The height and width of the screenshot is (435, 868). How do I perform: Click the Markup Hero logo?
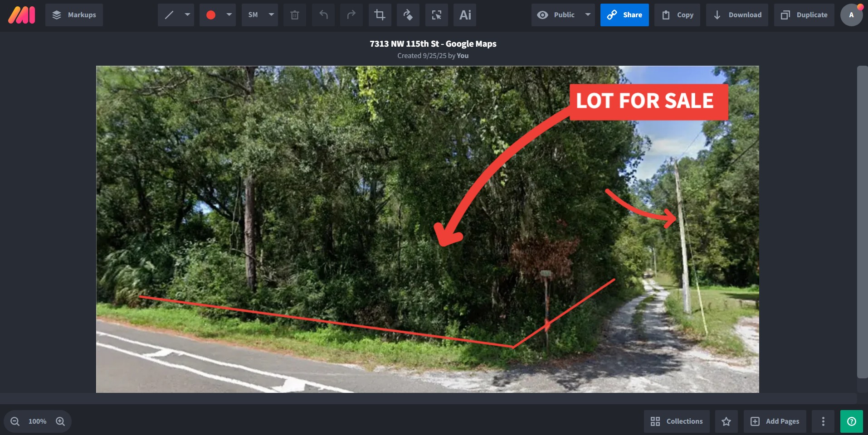(21, 15)
